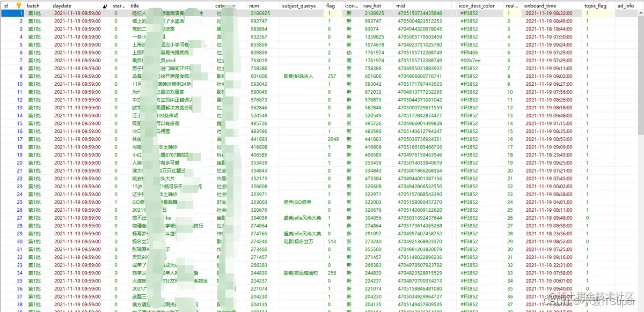Click title cell containing 100条声明

[x=171, y=115]
